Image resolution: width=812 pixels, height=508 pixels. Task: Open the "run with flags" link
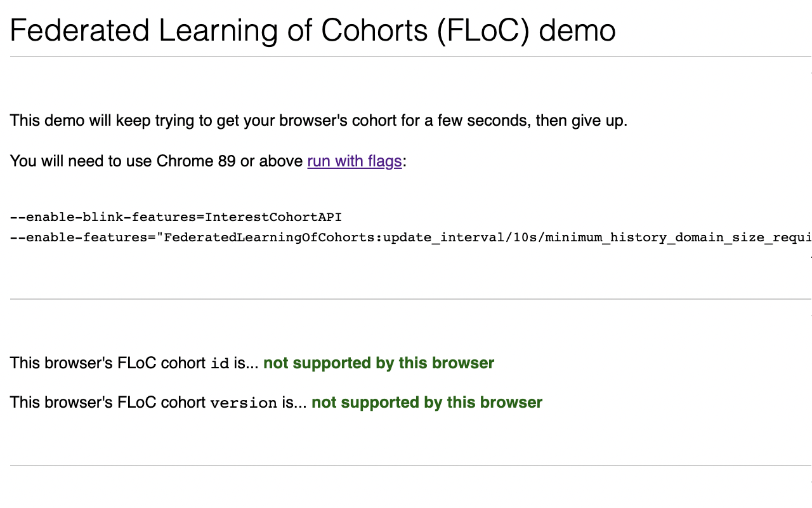[354, 161]
